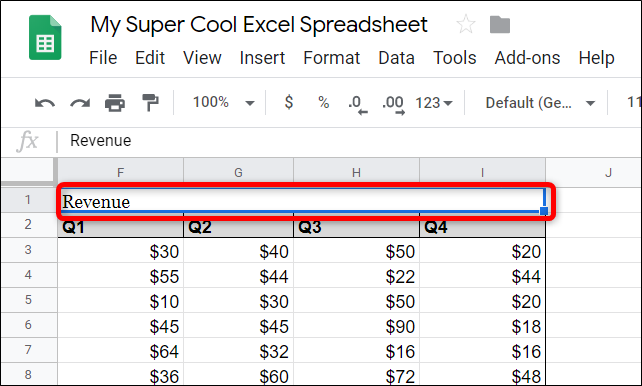Open the File menu
Screen dimensions: 642x386
(103, 58)
